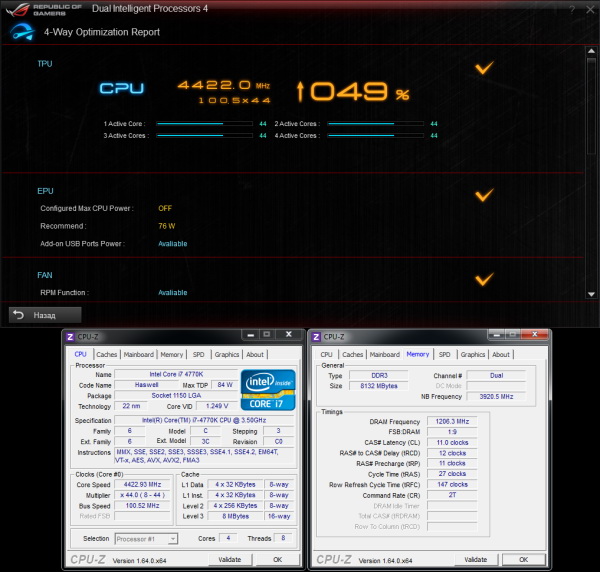Click the TPU orange checkmark icon
The image size is (600, 572).
coord(484,68)
